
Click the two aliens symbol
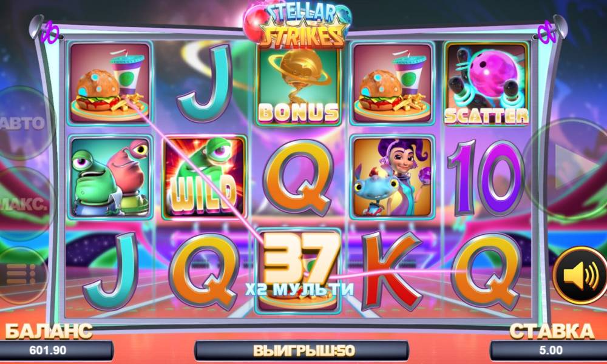point(110,177)
